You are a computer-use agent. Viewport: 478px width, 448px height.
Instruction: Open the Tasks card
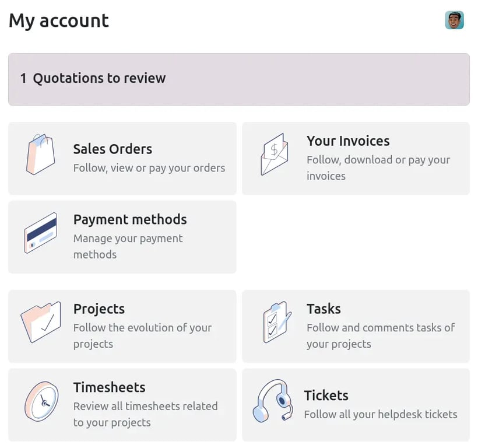click(356, 327)
